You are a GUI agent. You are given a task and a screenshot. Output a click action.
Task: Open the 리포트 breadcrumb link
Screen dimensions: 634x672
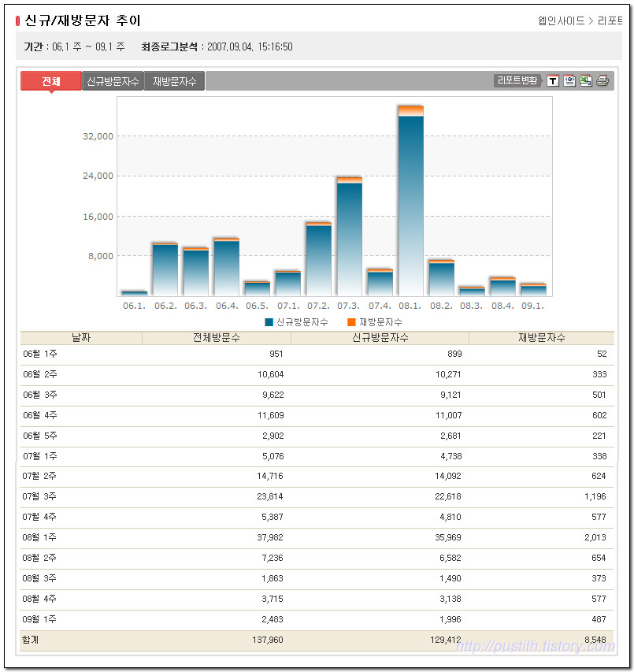[610, 20]
